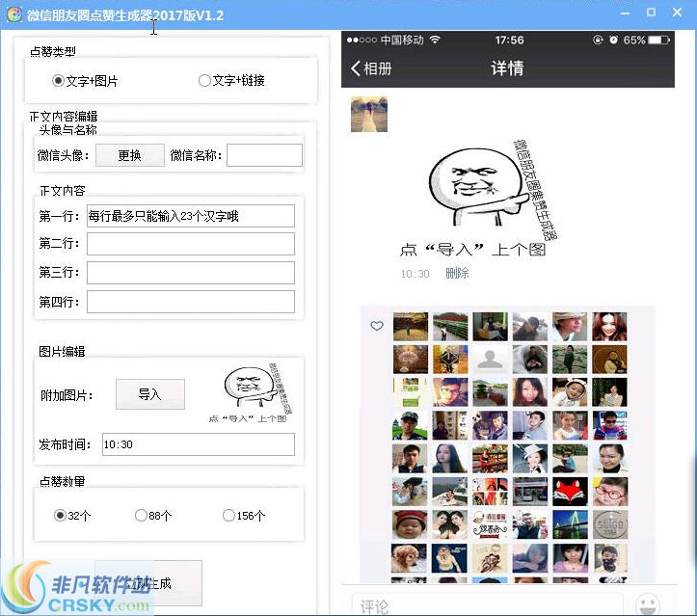Viewport: 697px width, 616px height.
Task: Choose 156个 likes count
Action: 244,516
